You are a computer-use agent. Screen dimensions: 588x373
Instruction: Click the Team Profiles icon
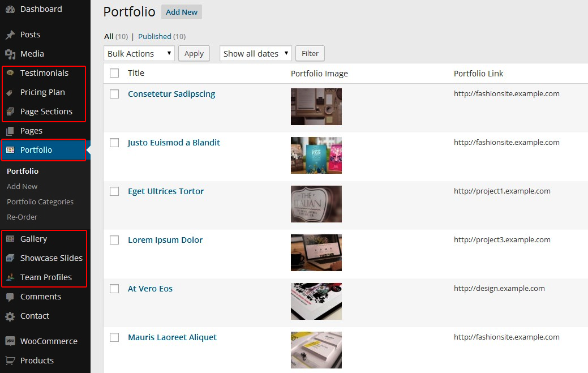coord(10,277)
